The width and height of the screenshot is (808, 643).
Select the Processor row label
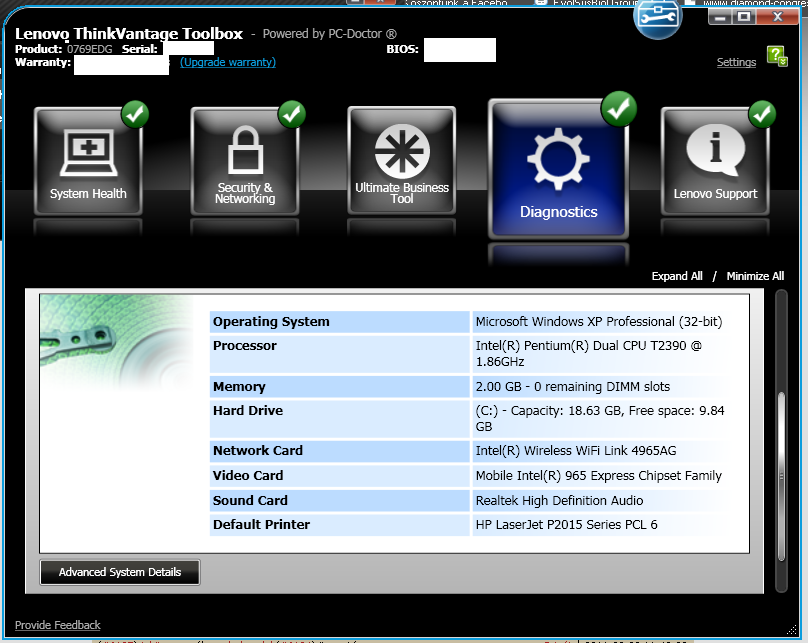(339, 353)
